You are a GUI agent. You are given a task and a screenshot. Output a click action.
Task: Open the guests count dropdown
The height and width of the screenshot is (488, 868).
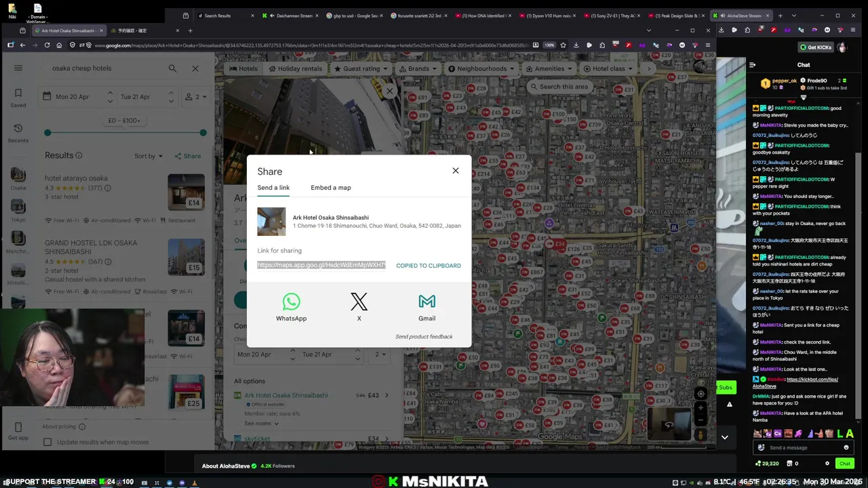(197, 97)
